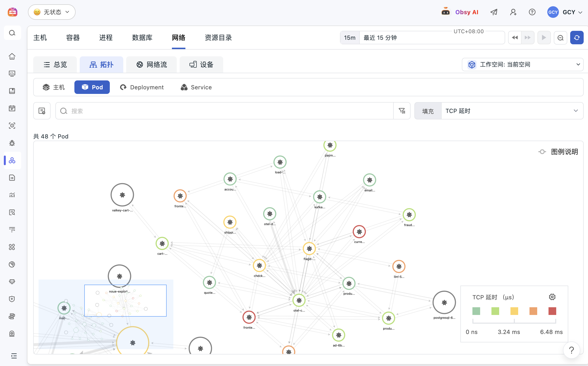588x366 pixels.
Task: Switch topology view to Service
Action: pos(196,87)
